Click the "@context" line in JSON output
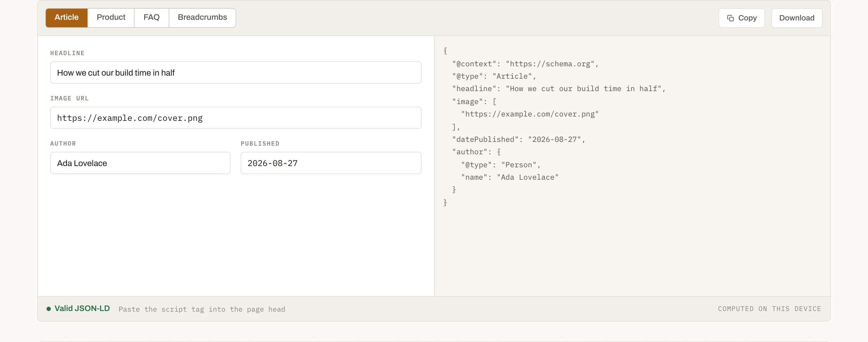Viewport: 868px width, 342px height. click(x=525, y=64)
